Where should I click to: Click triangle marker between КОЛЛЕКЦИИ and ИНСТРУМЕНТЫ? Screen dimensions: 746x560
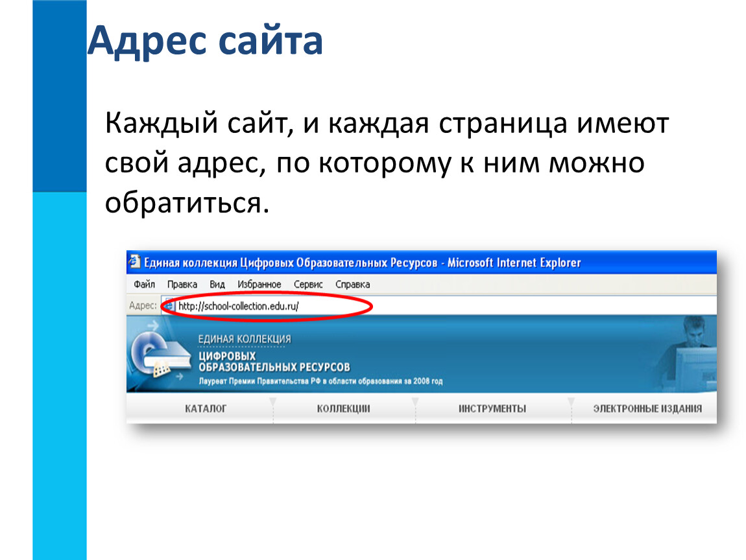pos(415,402)
